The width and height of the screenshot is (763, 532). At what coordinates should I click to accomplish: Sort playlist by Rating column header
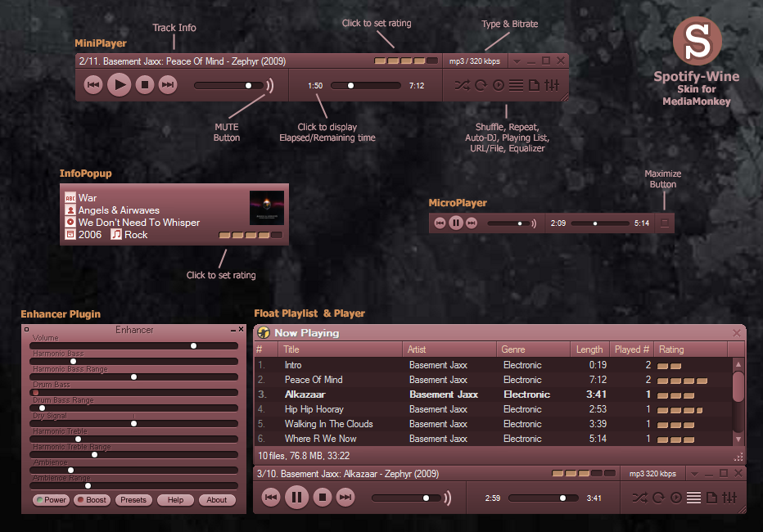tap(690, 349)
